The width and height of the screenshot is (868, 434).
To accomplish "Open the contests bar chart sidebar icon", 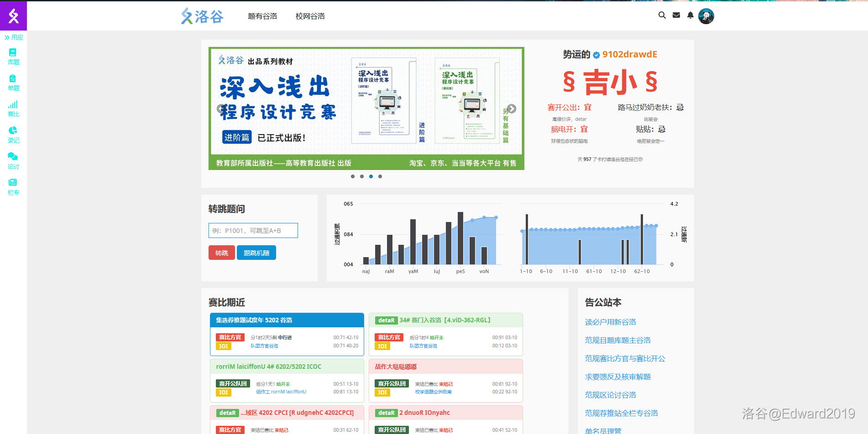I will click(13, 105).
